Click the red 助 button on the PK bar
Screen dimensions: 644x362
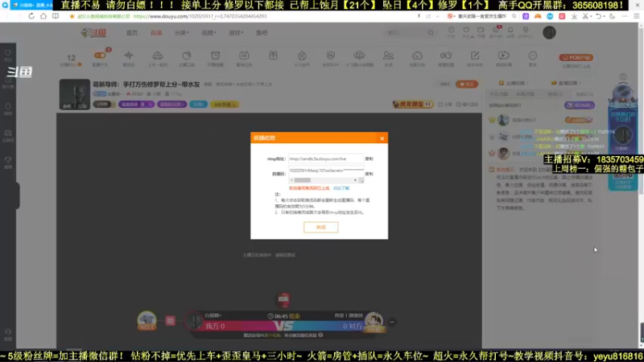[170, 321]
